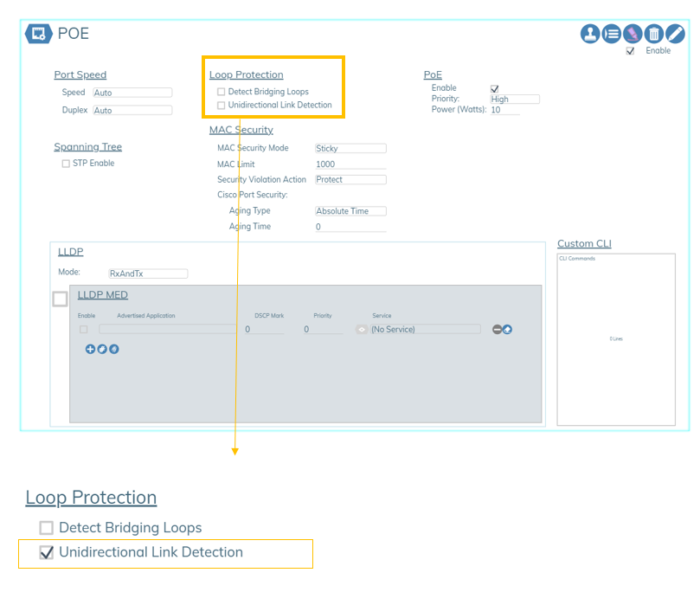The width and height of the screenshot is (700, 592).
Task: Click the stamp icon in POE header
Action: [x=590, y=34]
